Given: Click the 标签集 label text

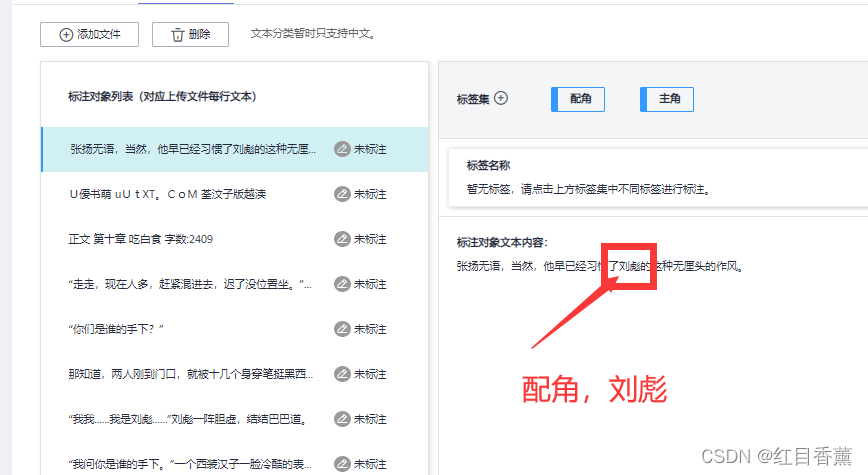Looking at the screenshot, I should [x=473, y=99].
